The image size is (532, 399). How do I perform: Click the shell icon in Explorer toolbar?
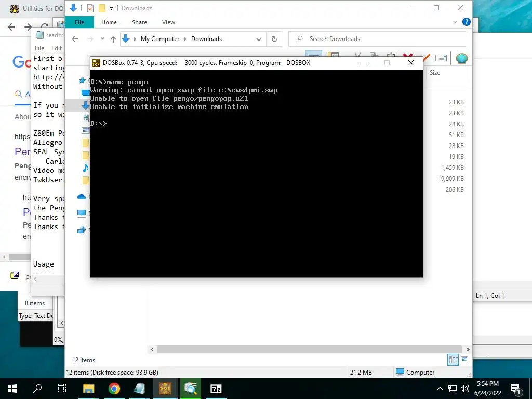point(461,58)
